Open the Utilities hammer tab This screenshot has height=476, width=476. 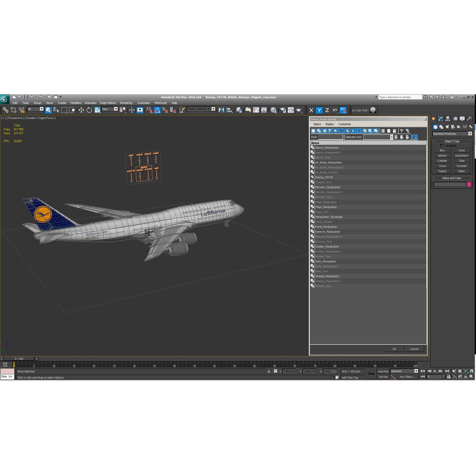[x=469, y=119]
